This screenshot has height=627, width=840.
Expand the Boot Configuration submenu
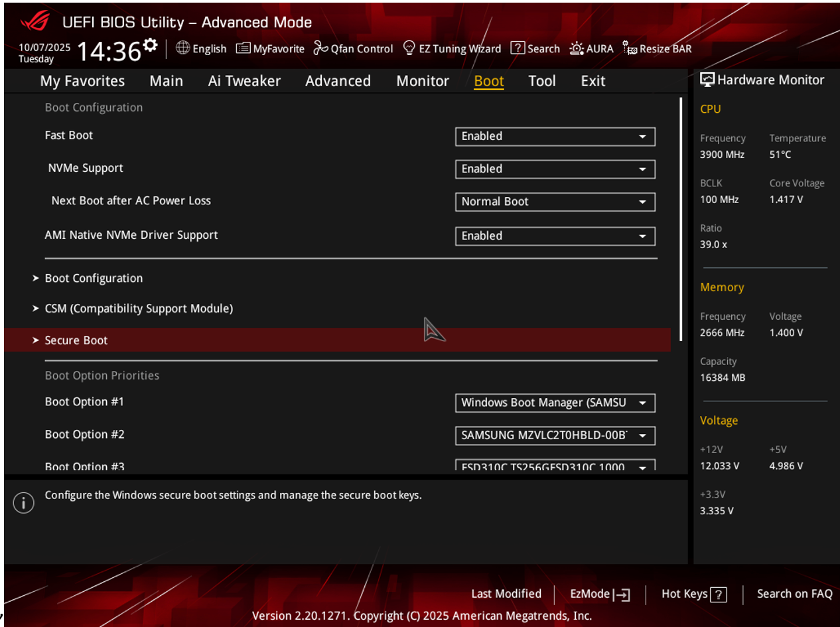[x=94, y=279]
